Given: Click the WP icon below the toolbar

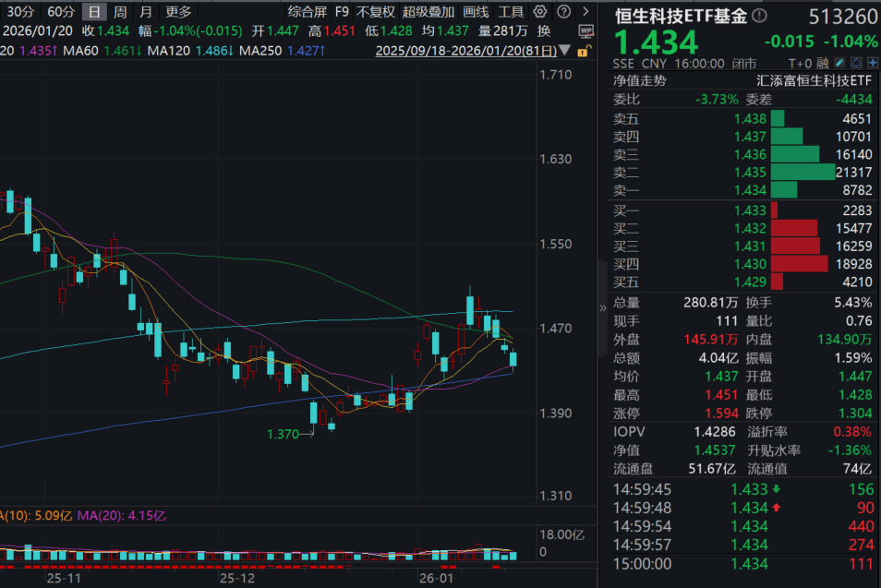Looking at the screenshot, I should tap(585, 31).
